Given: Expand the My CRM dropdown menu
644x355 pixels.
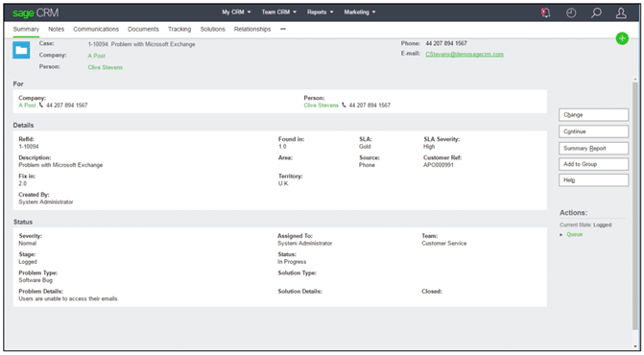Looking at the screenshot, I should (x=236, y=12).
